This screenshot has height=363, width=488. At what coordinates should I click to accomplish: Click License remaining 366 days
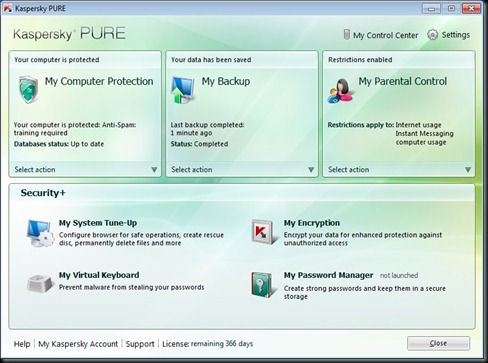[208, 344]
